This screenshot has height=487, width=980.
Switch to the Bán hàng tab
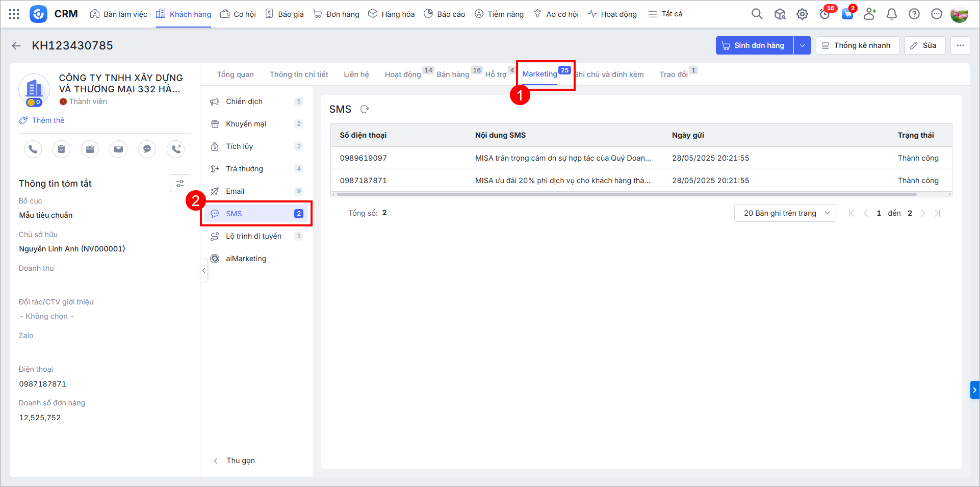click(x=453, y=74)
